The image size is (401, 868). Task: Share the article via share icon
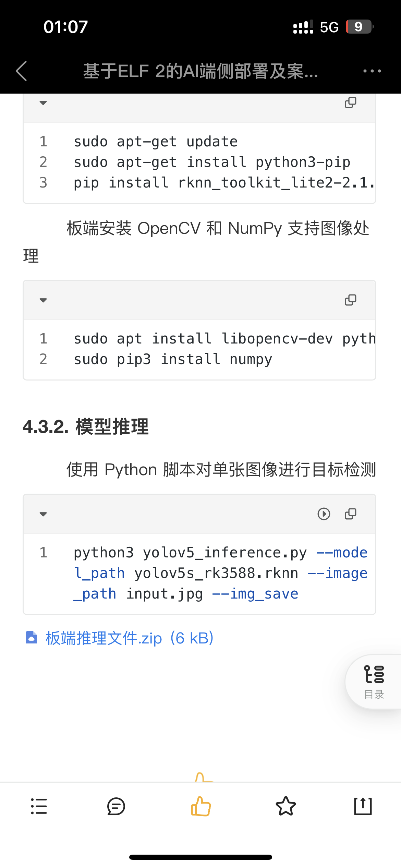[x=363, y=806]
